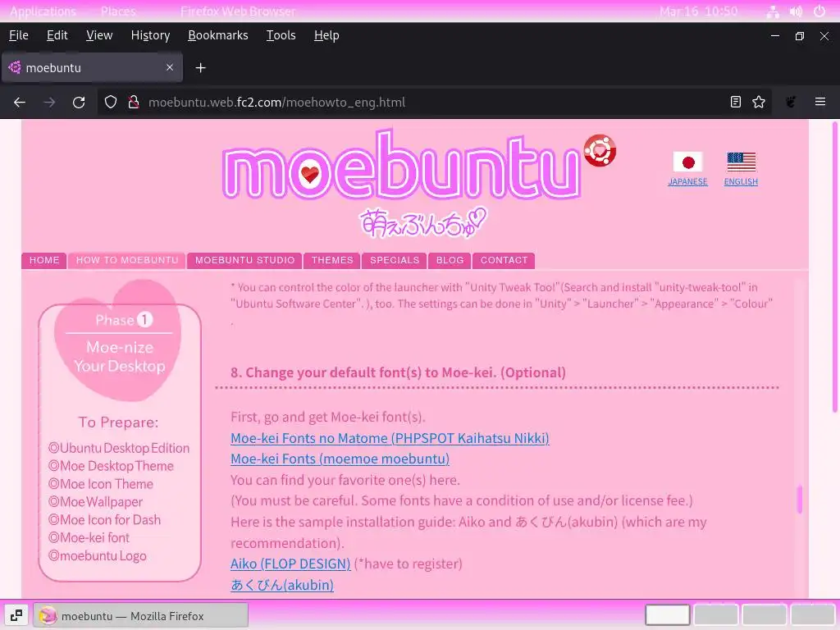This screenshot has width=840, height=630.
Task: Open the Bookmarks menu
Action: pos(218,35)
